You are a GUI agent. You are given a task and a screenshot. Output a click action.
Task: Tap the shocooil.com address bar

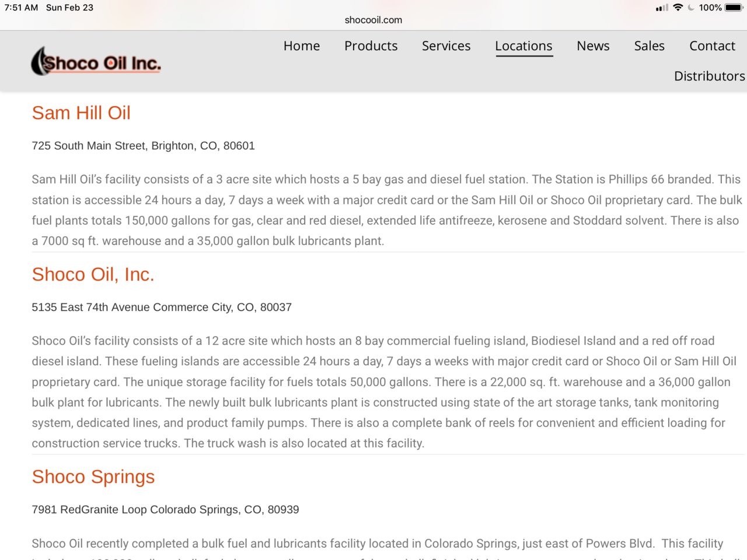click(373, 20)
